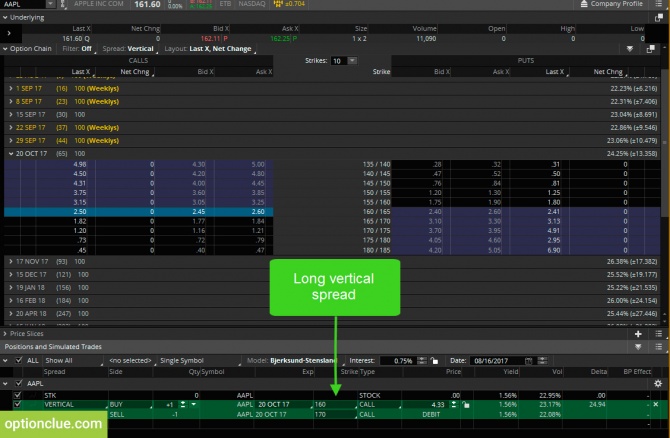This screenshot has height=438, width=670.
Task: Expand the 1 SEP 17 Weeklys expiration
Action: (x=11, y=88)
